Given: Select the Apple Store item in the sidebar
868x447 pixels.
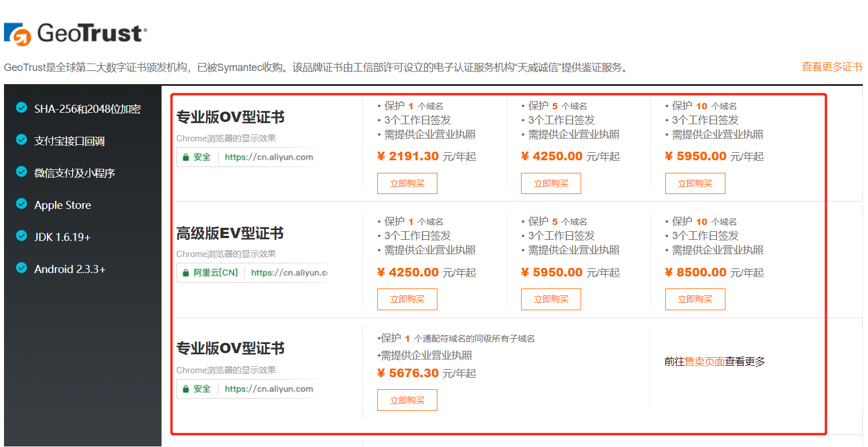Looking at the screenshot, I should (x=62, y=205).
